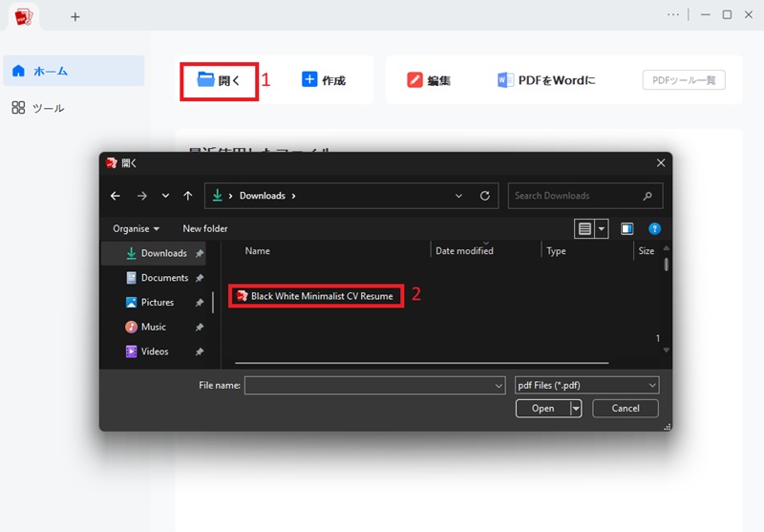764x532 pixels.
Task: Change view layout with list icon
Action: coord(584,228)
